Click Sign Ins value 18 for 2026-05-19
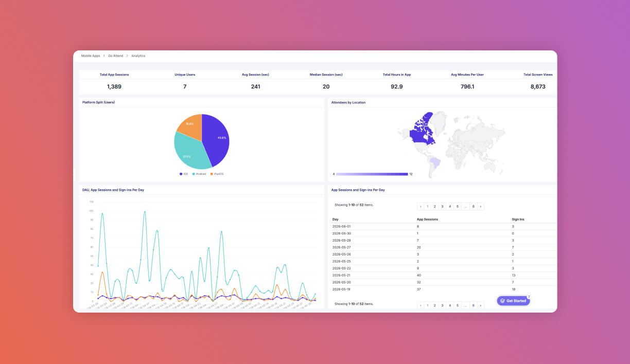This screenshot has height=364, width=630. pyautogui.click(x=514, y=289)
